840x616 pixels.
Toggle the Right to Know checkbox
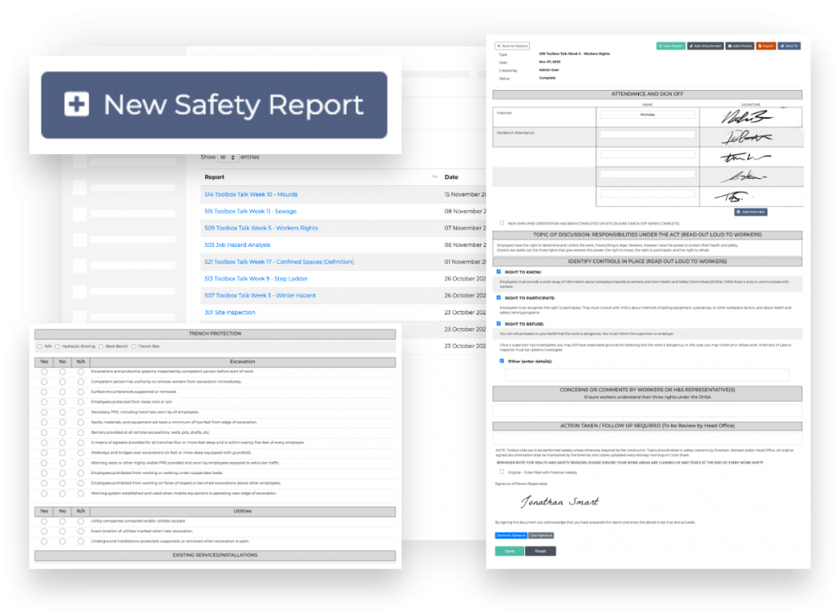[500, 271]
